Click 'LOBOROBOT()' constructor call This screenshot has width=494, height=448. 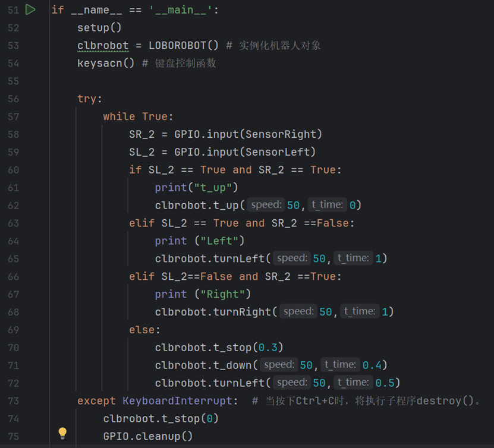(184, 46)
